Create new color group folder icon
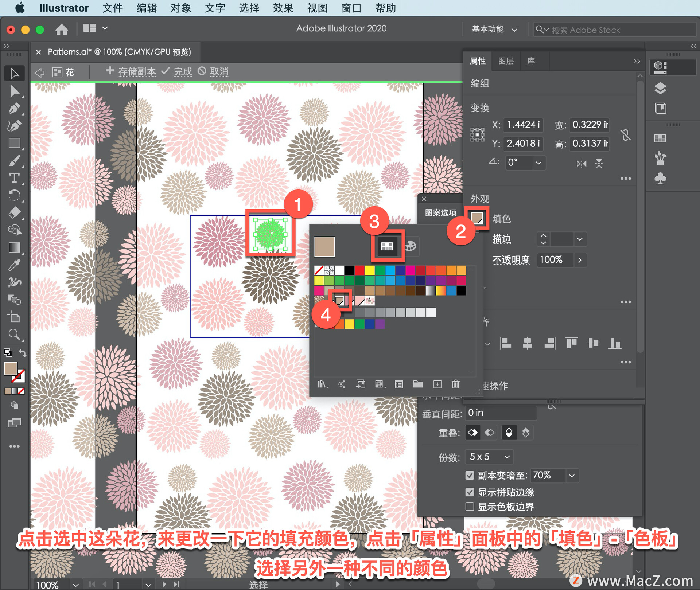Viewport: 700px width, 590px height. [418, 384]
